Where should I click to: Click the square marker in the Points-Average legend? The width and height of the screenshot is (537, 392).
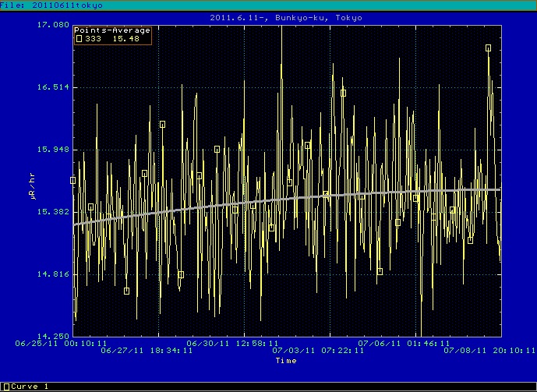(x=79, y=38)
